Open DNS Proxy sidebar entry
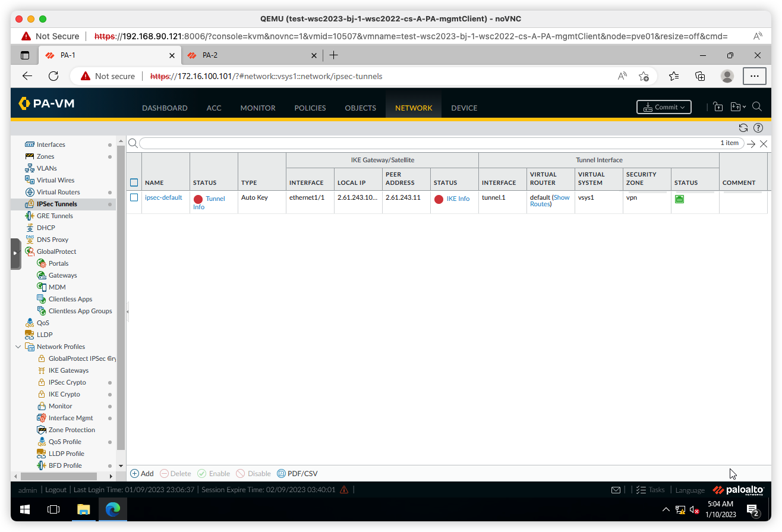Image resolution: width=782 pixels, height=532 pixels. coord(52,240)
